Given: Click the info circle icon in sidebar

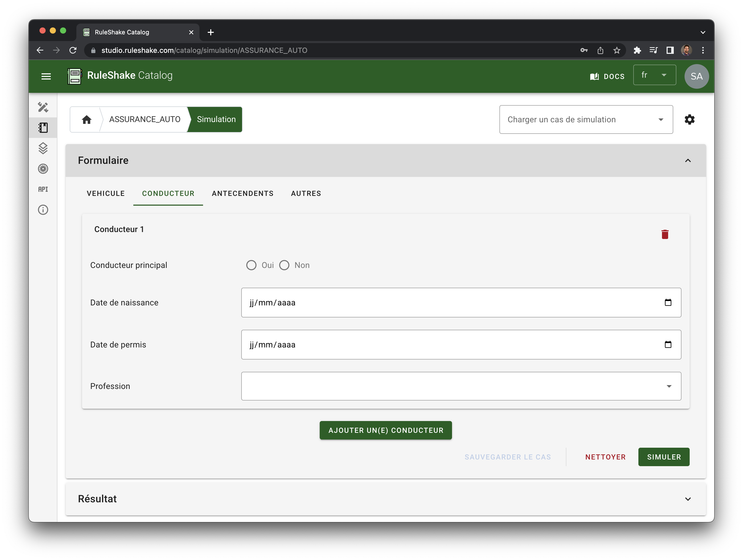Looking at the screenshot, I should (43, 210).
